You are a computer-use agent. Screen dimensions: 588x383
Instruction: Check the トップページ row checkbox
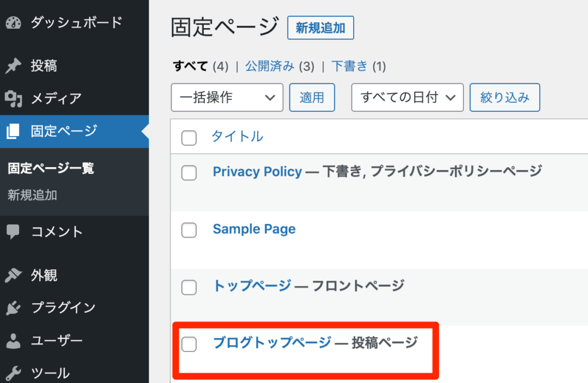189,287
